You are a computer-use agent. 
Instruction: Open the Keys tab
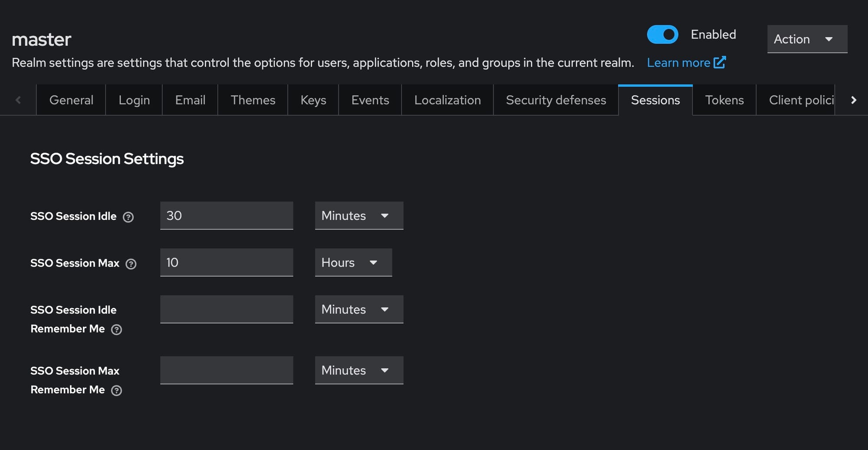(313, 100)
